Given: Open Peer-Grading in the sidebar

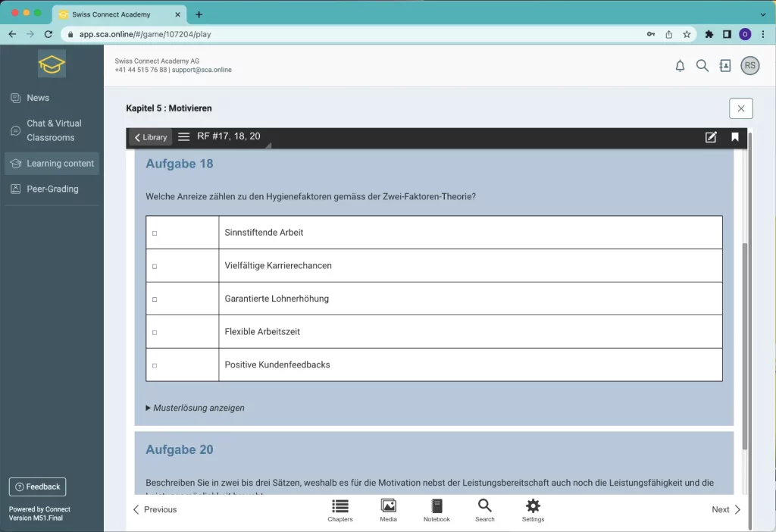Looking at the screenshot, I should point(52,189).
